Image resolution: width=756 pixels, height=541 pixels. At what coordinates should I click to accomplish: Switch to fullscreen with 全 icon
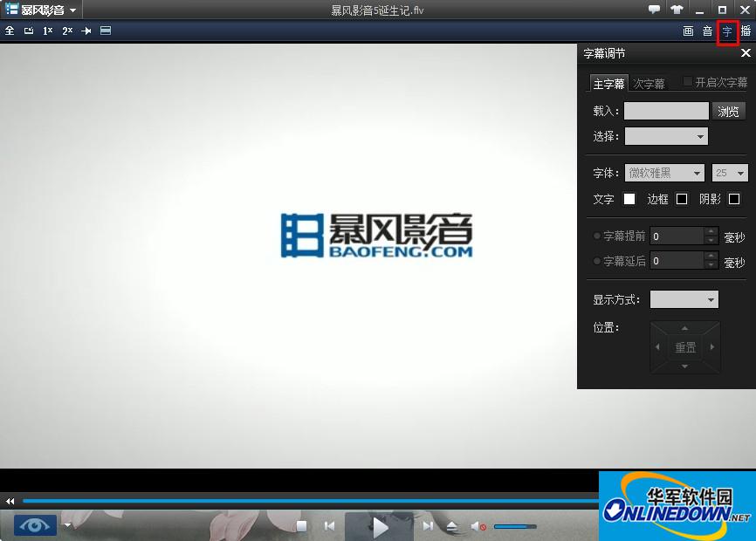tap(10, 31)
